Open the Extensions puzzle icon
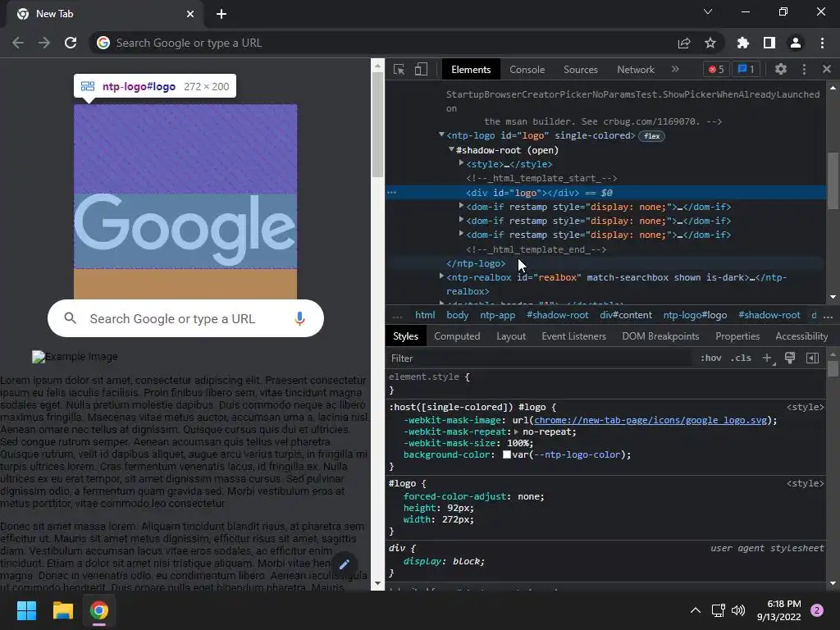 pos(743,43)
